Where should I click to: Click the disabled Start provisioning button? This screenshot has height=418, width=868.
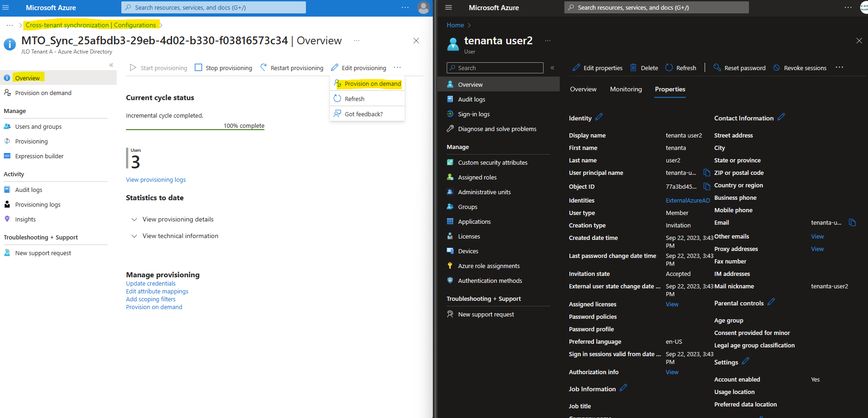click(x=159, y=68)
